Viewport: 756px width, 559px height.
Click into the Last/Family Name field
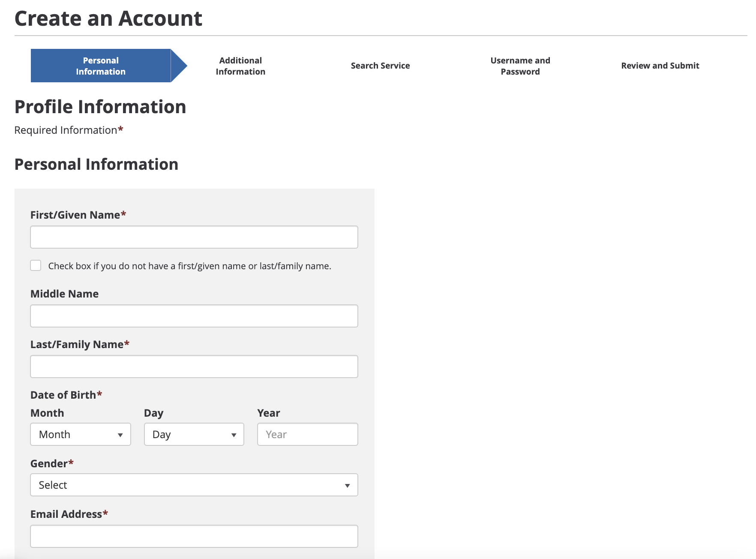pos(194,367)
